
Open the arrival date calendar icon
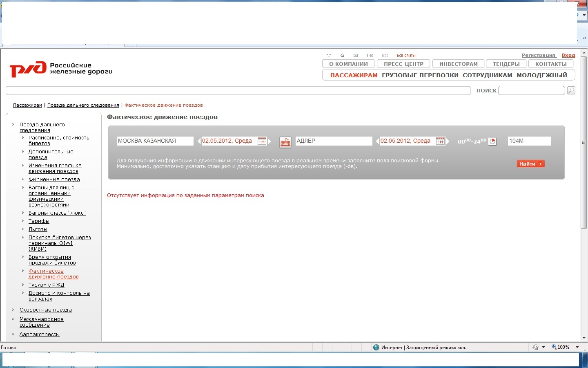440,141
